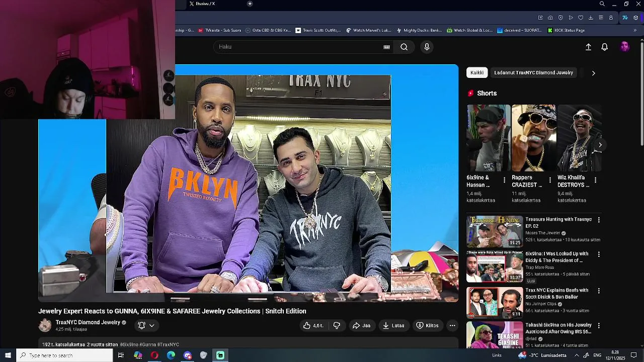Like the video with thumbs-up button
The width and height of the screenshot is (644, 362).
[x=313, y=325]
